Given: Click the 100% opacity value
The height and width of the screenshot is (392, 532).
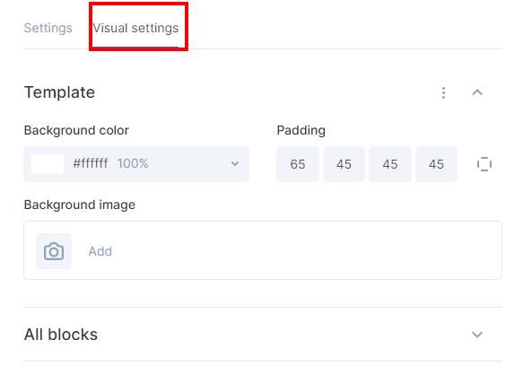Looking at the screenshot, I should [x=133, y=163].
